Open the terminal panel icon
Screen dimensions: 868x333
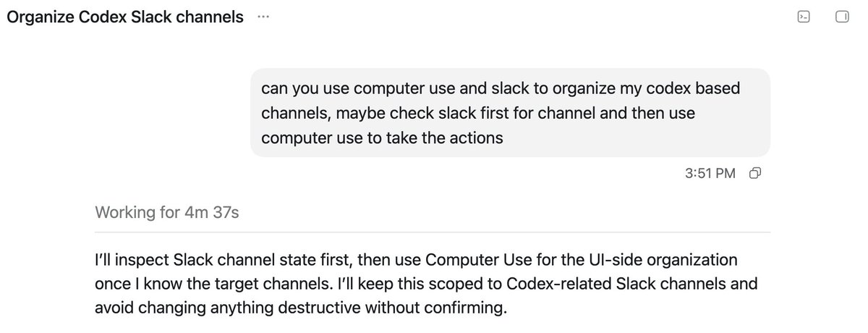click(x=802, y=17)
